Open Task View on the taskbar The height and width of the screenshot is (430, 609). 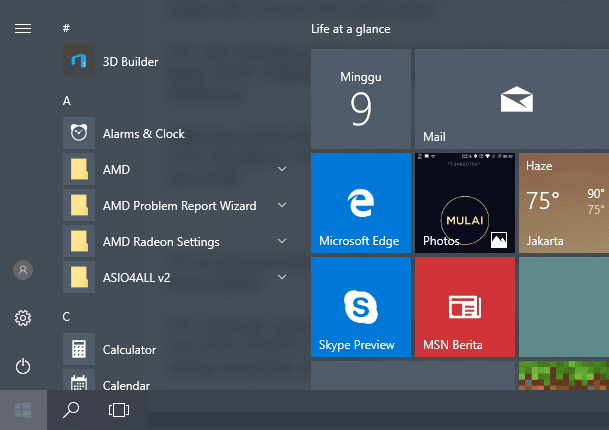[x=119, y=410]
